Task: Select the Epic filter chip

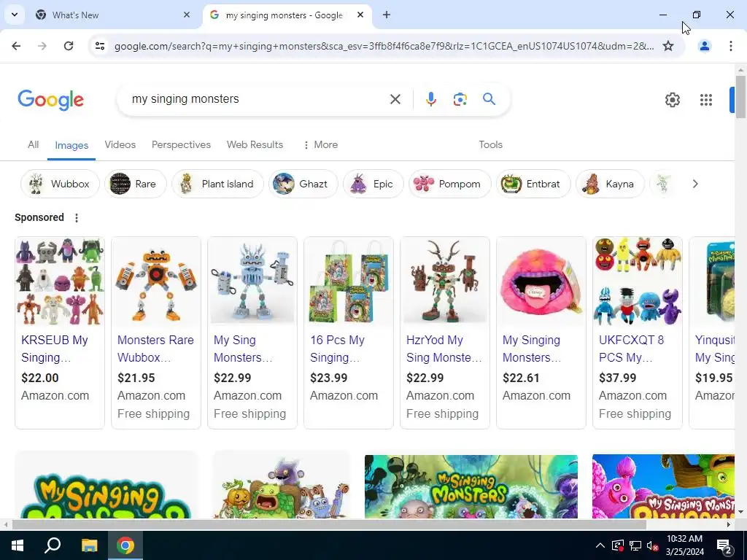Action: (x=373, y=184)
